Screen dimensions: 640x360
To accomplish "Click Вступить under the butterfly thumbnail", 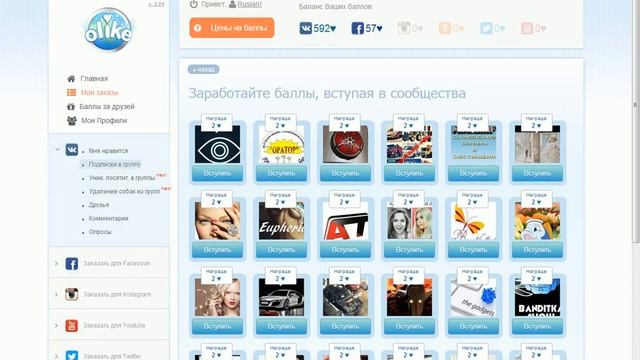I will [x=473, y=250].
